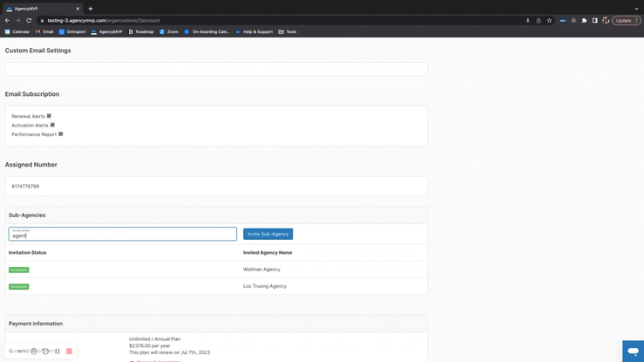Reload the page with refresh icon
The width and height of the screenshot is (644, 362).
[29, 21]
